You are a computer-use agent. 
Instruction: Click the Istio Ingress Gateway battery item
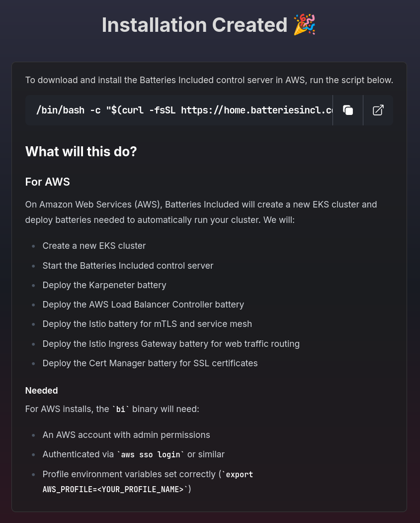coord(171,344)
